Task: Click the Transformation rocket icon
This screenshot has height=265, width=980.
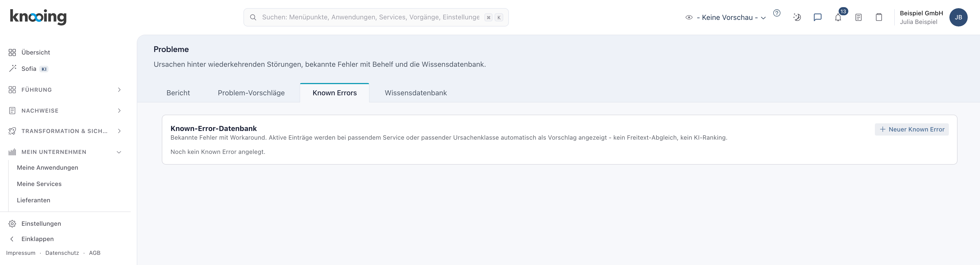Action: pos(12,131)
